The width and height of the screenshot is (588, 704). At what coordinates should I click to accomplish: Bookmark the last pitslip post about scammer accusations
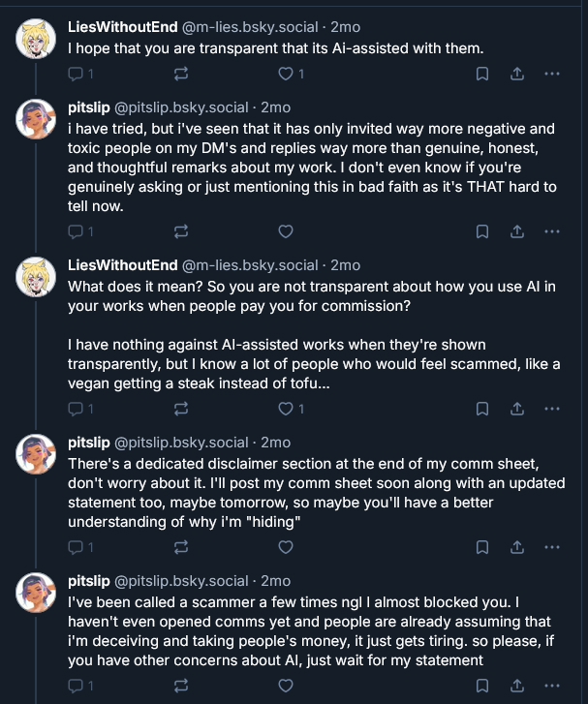coord(482,686)
